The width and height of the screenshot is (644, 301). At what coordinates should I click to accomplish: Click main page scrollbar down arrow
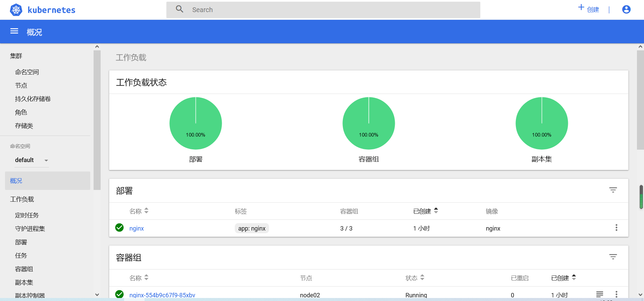(640, 295)
